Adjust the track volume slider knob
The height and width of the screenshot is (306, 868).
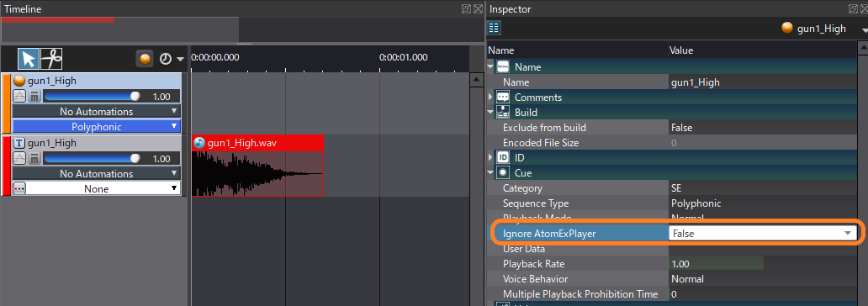click(x=135, y=158)
